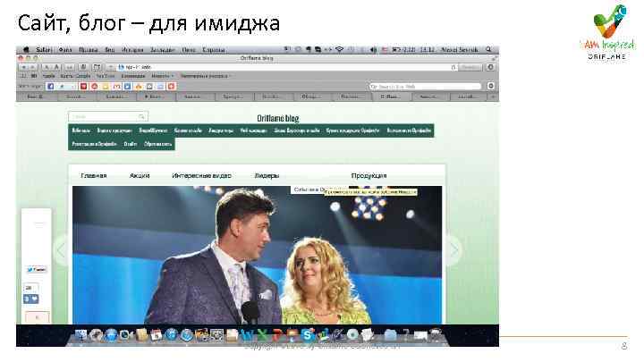Open Microsoft Word from the dock
This screenshot has width=644, height=362.
tap(247, 335)
